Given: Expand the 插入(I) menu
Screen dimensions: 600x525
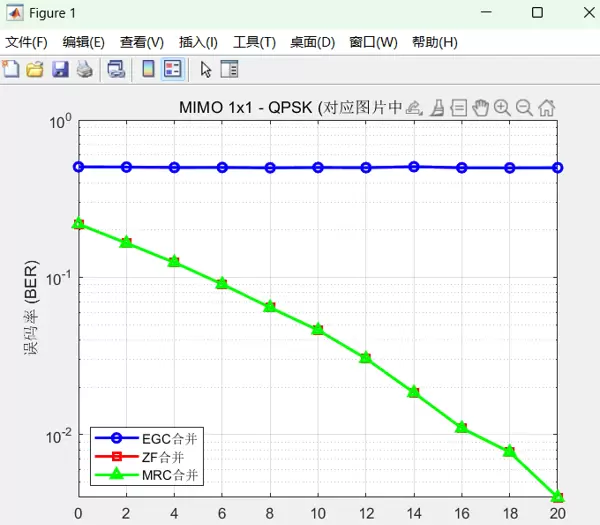Looking at the screenshot, I should point(198,42).
